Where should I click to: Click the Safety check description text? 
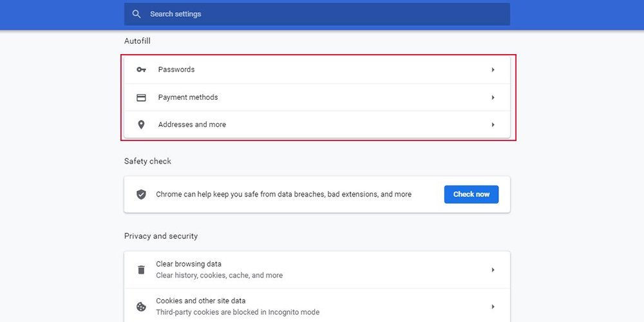[x=283, y=194]
